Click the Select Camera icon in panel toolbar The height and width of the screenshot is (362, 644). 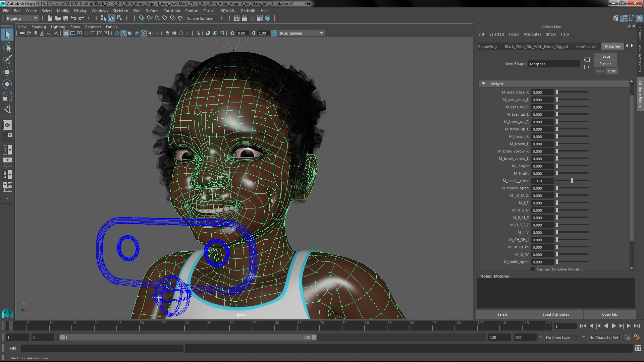point(22,33)
